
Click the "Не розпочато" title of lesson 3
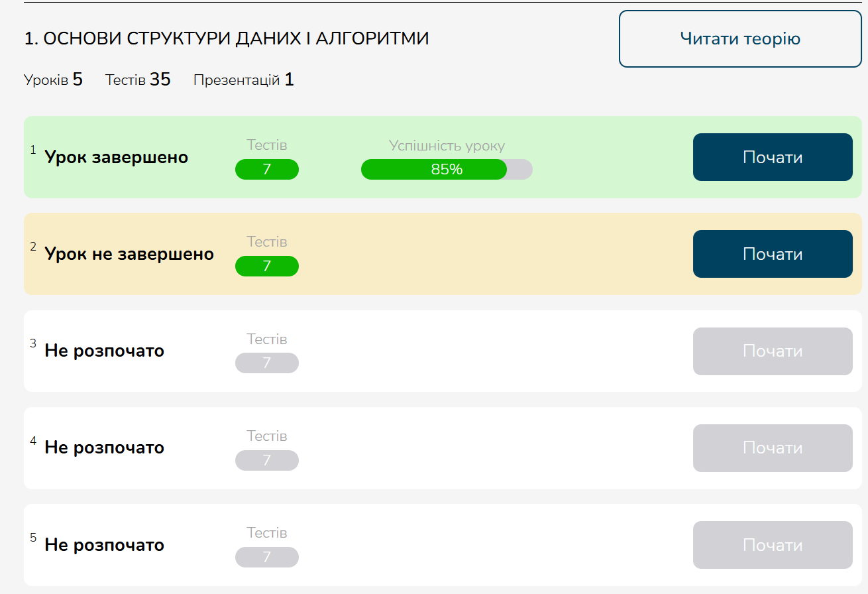tap(104, 351)
